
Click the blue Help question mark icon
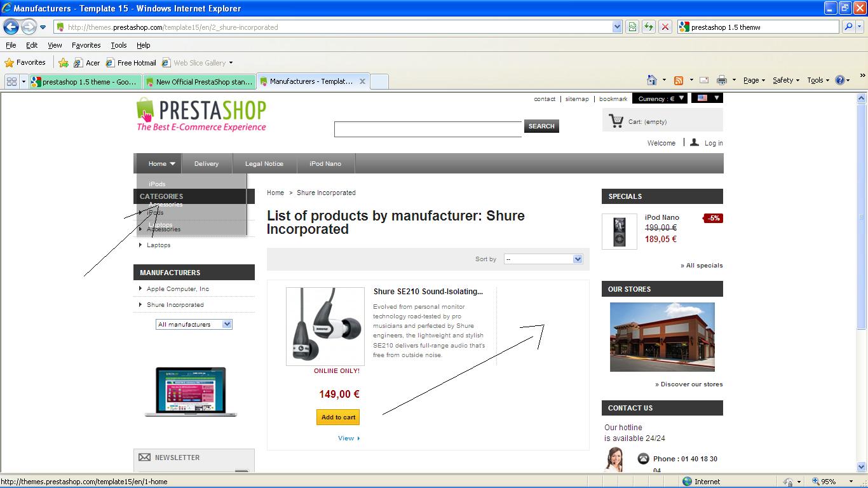(840, 80)
